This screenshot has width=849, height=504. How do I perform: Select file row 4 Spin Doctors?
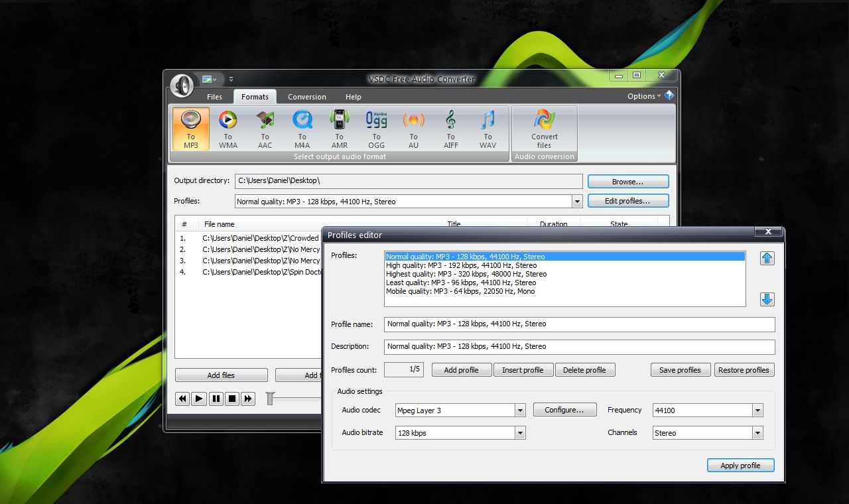[x=249, y=272]
